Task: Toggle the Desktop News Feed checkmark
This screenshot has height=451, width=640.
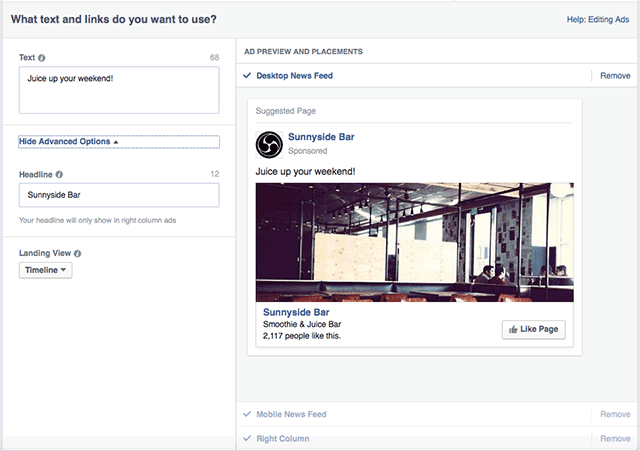Action: tap(247, 76)
